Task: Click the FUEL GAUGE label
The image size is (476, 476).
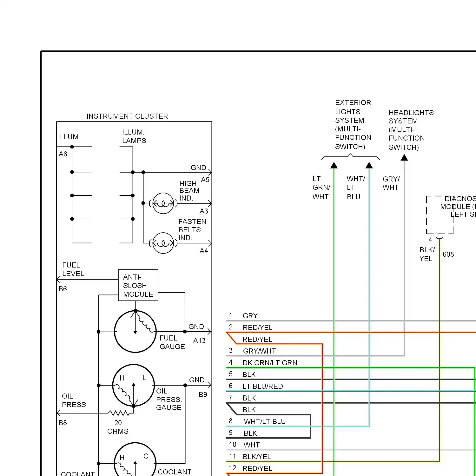Action: tap(172, 342)
